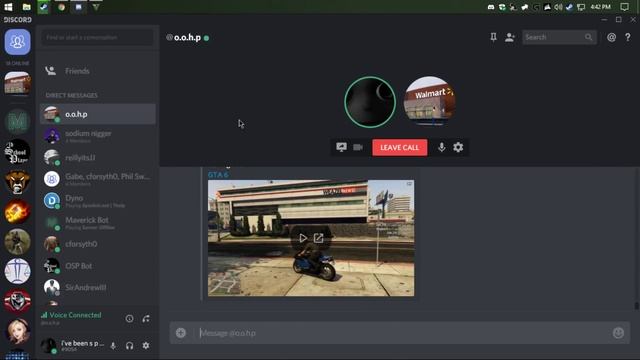Open Steam from taskbar
640x360 pixels.
pos(44,7)
